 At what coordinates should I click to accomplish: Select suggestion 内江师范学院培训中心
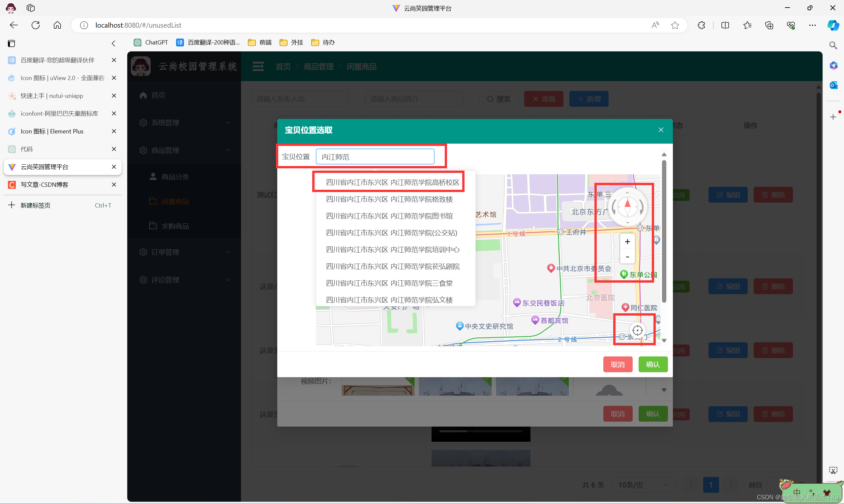(x=395, y=250)
